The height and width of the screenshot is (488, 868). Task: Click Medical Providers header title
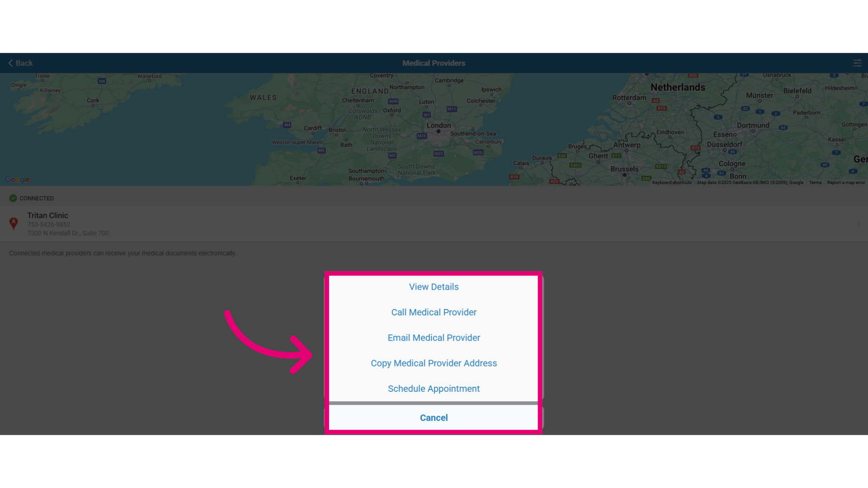(434, 63)
